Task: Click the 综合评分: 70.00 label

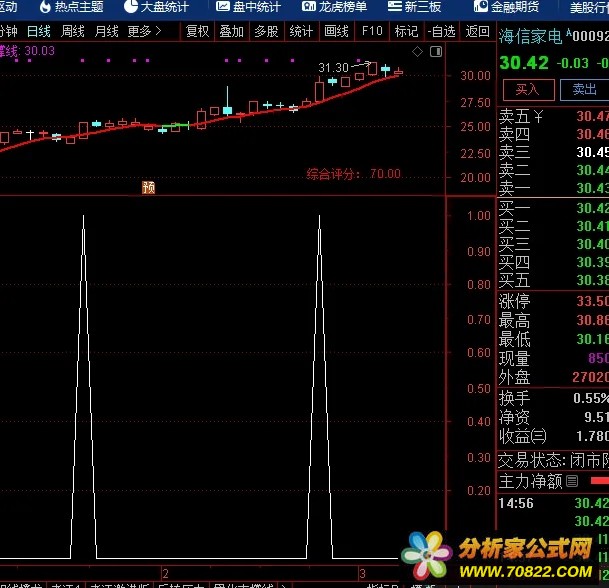Action: click(353, 174)
